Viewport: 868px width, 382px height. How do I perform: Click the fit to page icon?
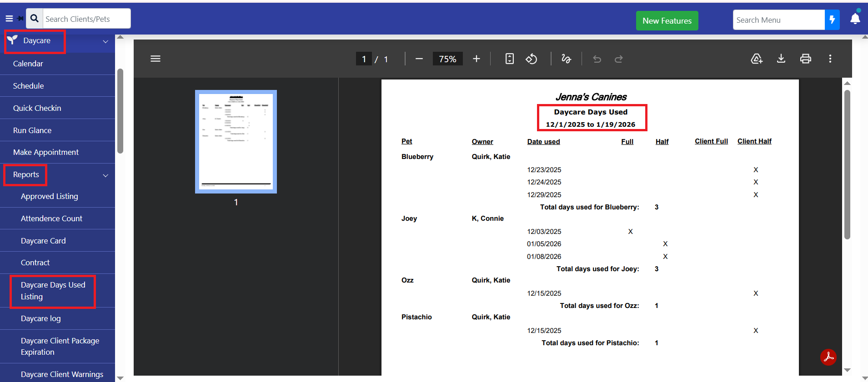(509, 59)
